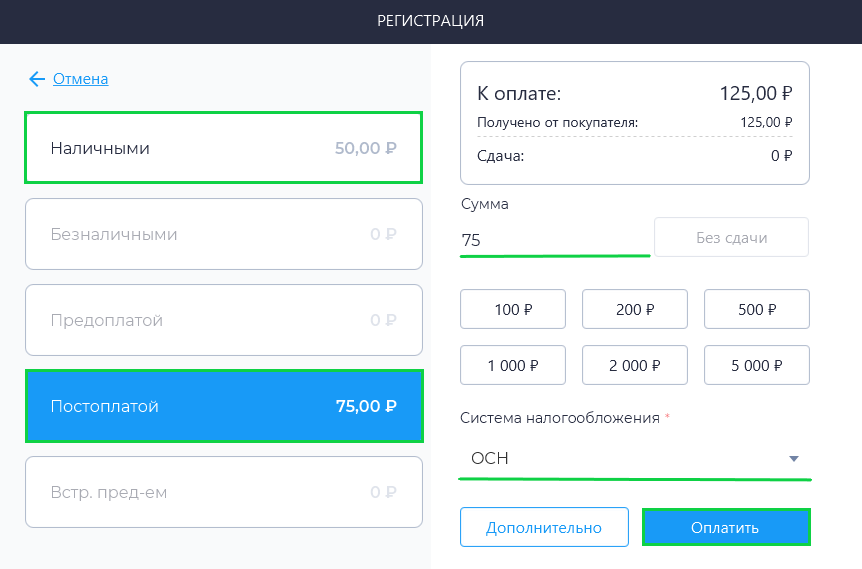862x569 pixels.
Task: Pick the Постоплатой payment option
Action: click(224, 406)
